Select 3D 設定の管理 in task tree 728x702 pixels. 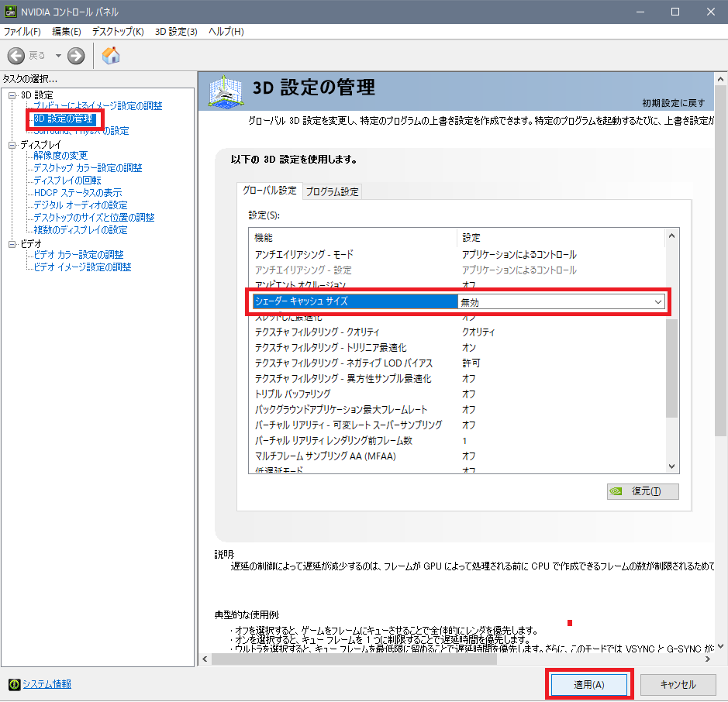(64, 119)
